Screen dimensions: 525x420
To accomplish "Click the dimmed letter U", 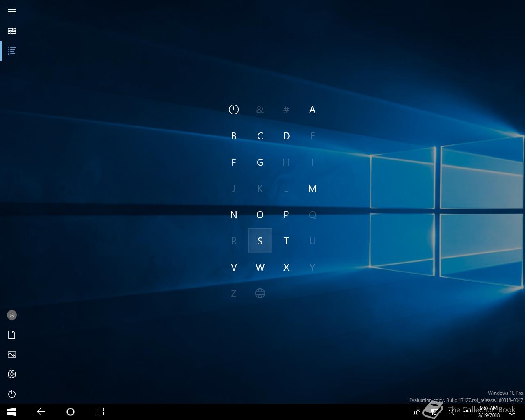I will click(313, 241).
